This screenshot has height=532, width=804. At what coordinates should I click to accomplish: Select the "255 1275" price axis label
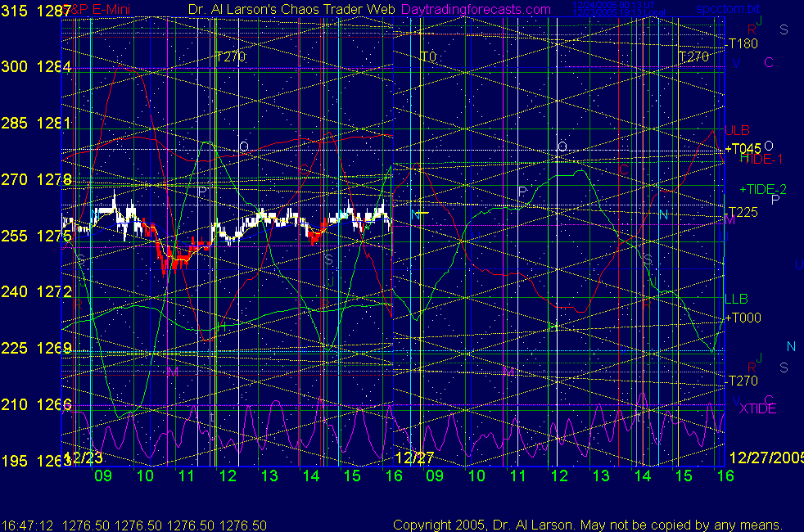click(x=35, y=236)
